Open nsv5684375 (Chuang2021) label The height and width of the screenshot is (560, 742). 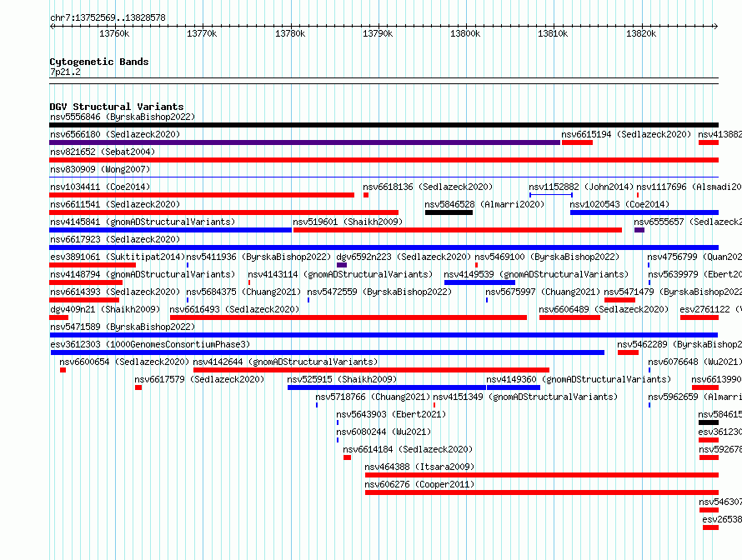(243, 292)
